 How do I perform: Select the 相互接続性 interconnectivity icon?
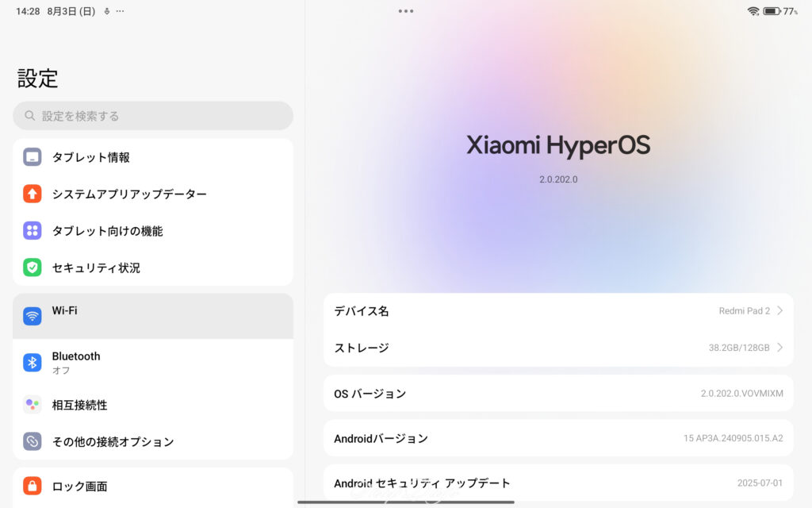click(32, 404)
